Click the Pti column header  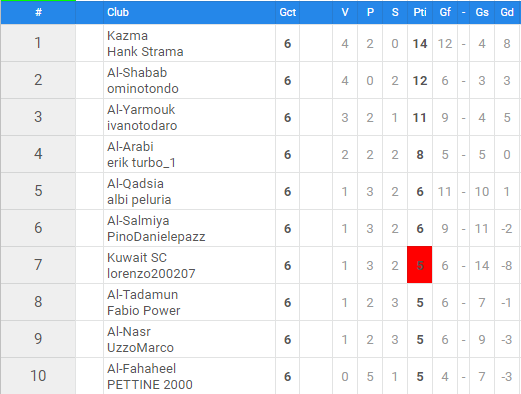(420, 12)
